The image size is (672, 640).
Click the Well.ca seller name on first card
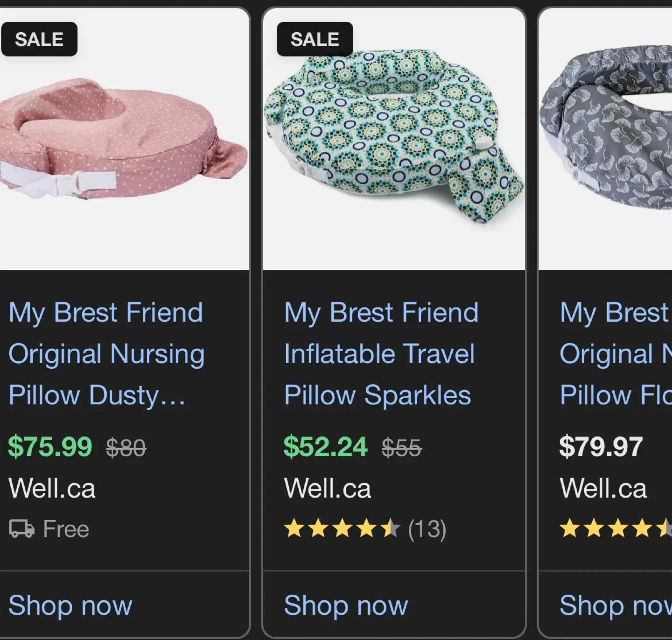coord(52,488)
